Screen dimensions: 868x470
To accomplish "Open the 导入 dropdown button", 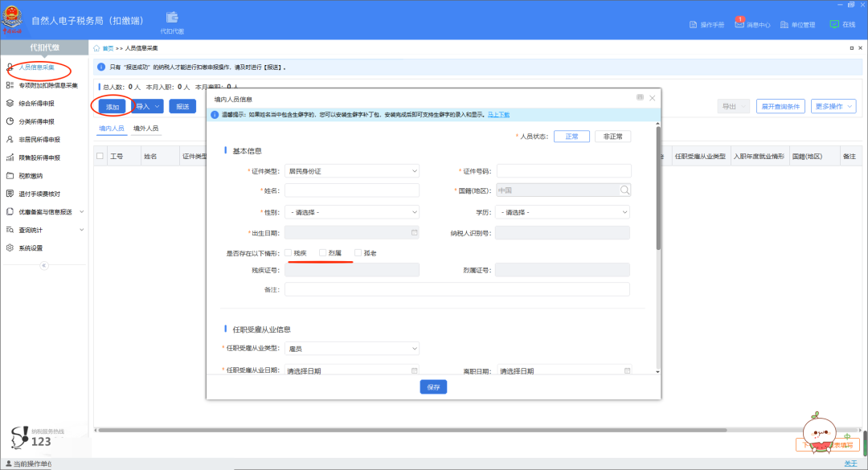I will [147, 106].
